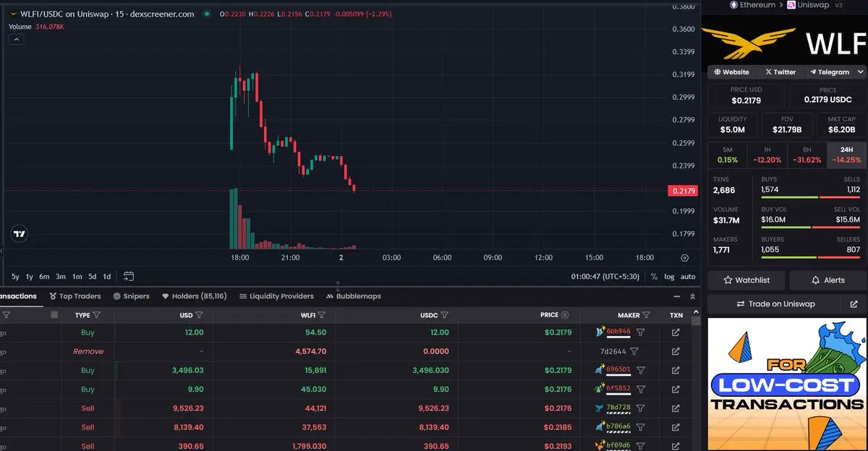Filter transactions by USD funnel icon

click(199, 315)
